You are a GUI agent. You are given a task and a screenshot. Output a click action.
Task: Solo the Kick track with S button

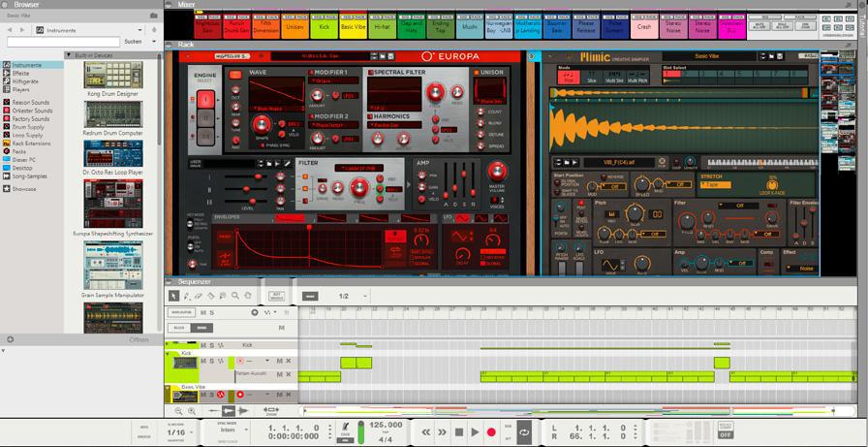tap(211, 361)
